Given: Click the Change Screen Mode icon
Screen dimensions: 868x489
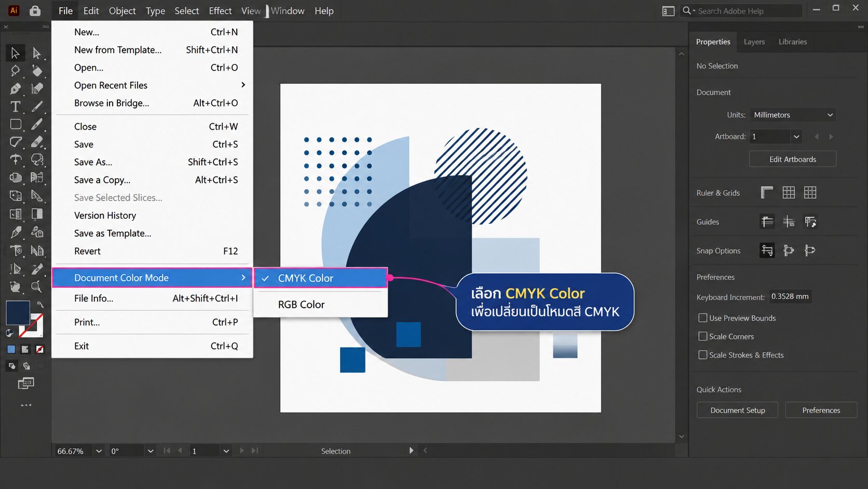Looking at the screenshot, I should (26, 384).
